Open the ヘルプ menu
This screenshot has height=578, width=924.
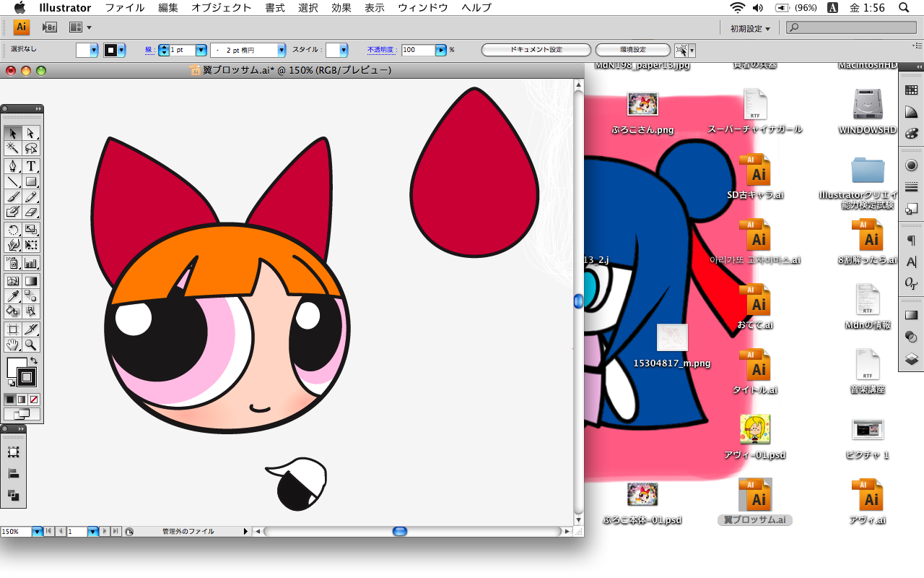pyautogui.click(x=476, y=8)
